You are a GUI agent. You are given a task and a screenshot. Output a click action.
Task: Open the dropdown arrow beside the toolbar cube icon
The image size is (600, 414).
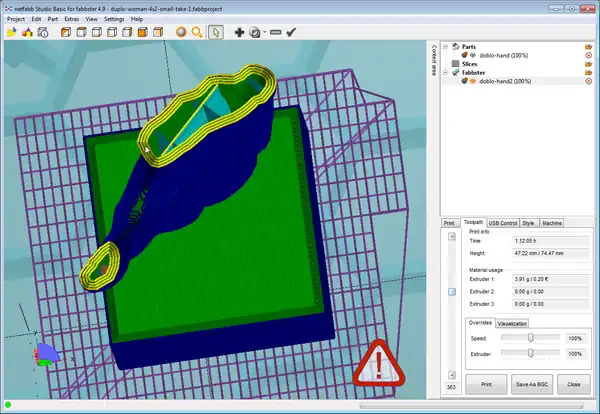point(264,32)
